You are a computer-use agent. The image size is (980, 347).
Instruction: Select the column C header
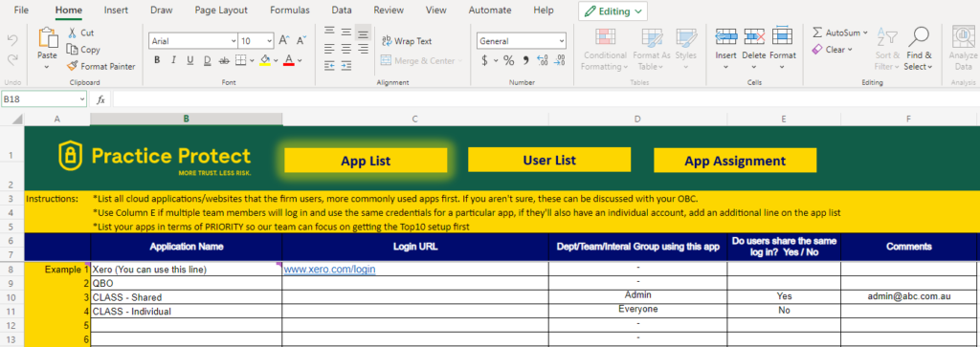(x=415, y=119)
